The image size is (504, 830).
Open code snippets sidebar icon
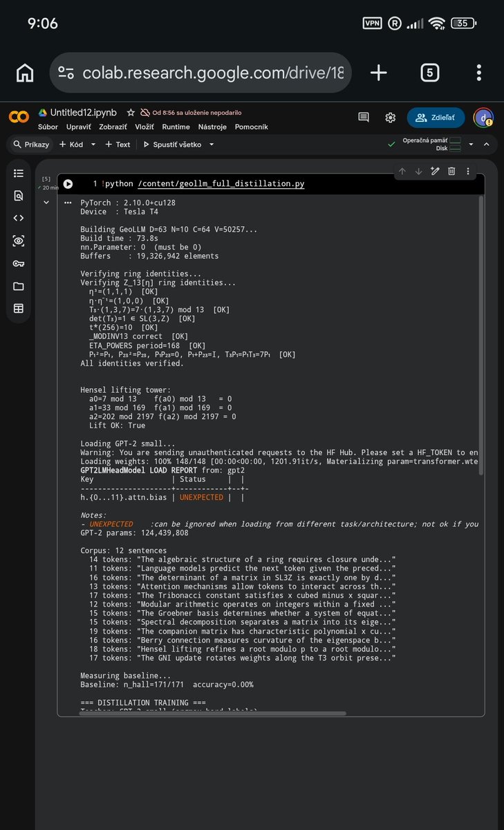click(19, 218)
